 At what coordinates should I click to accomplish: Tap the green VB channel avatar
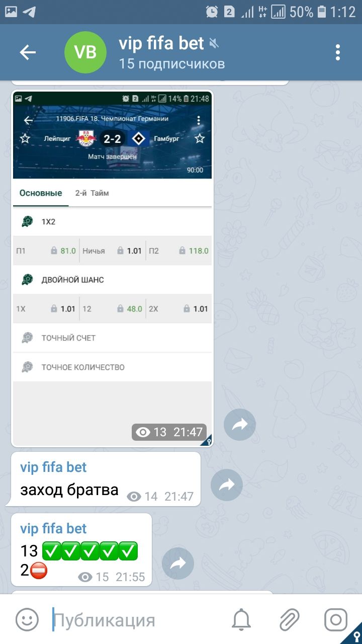click(85, 52)
